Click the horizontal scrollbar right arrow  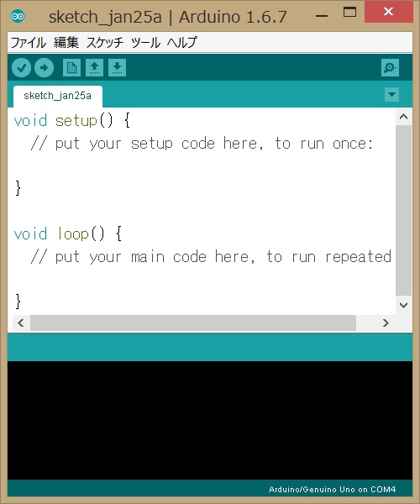(386, 323)
